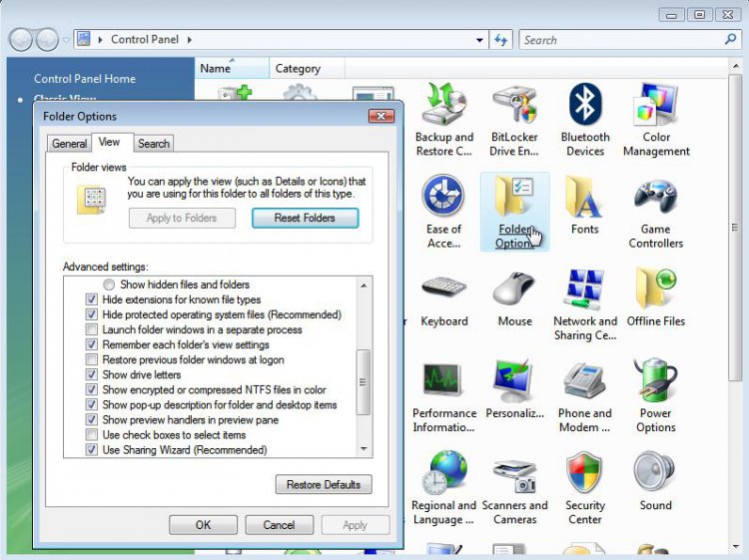Viewport: 749px width, 560px height.
Task: Open recent pages dropdown next to Forward button
Action: (x=66, y=40)
